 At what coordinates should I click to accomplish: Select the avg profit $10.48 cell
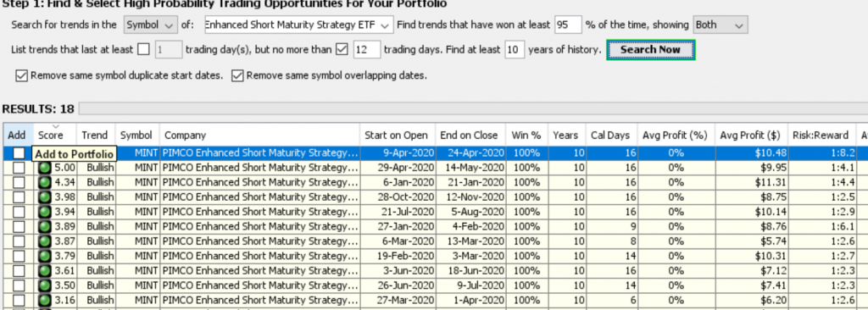(x=751, y=152)
